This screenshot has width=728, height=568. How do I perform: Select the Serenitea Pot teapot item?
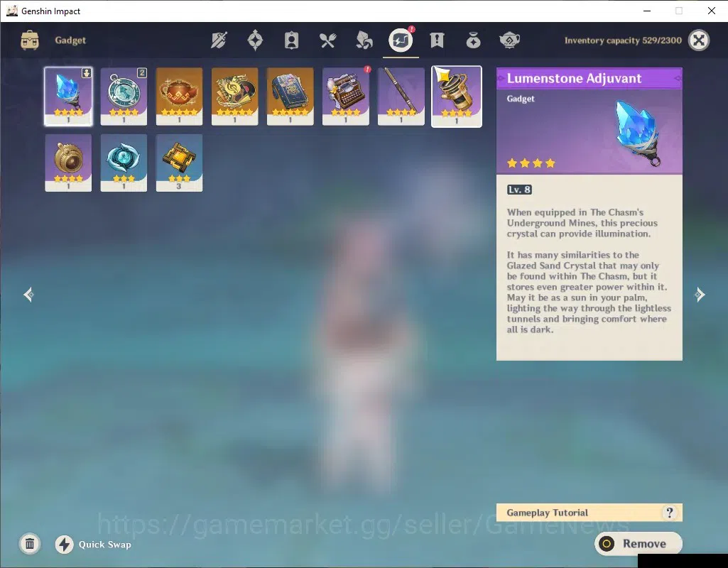(x=179, y=96)
